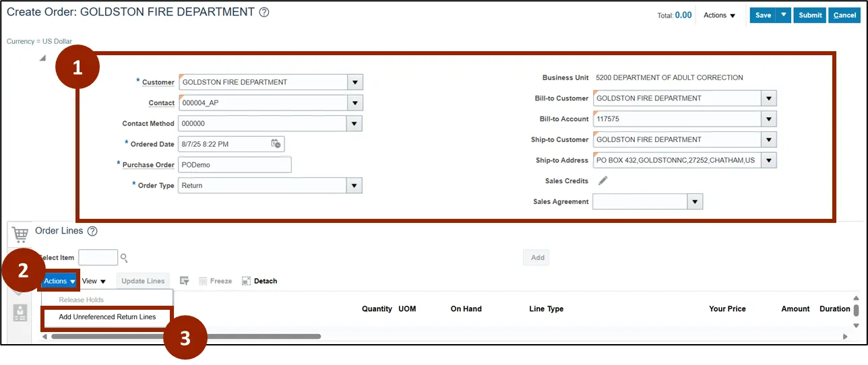
Task: Click the Quantity column header
Action: click(377, 309)
